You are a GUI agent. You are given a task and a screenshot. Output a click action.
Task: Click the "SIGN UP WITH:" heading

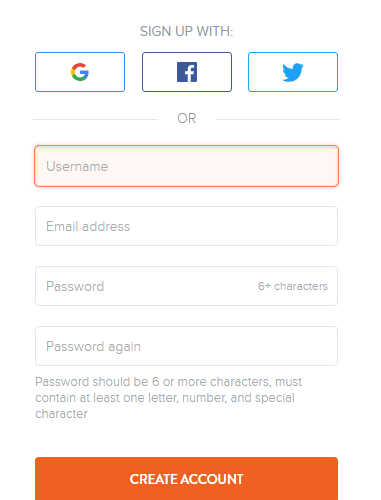pos(186,31)
